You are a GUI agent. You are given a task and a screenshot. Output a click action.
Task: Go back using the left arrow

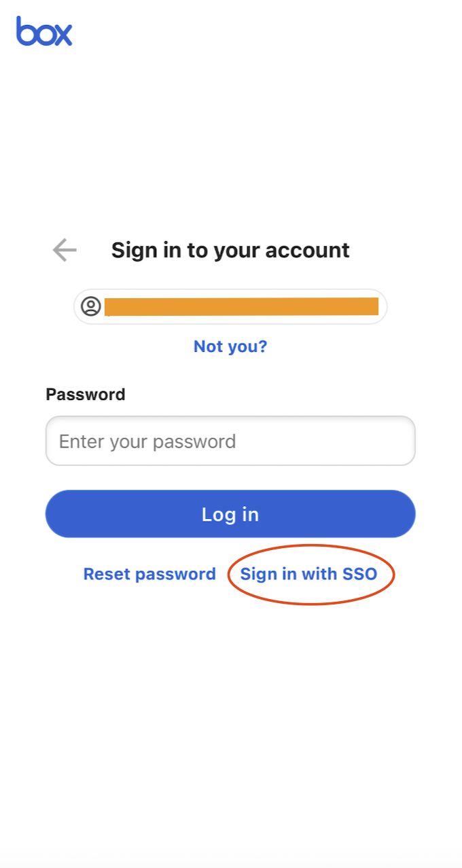coord(65,250)
